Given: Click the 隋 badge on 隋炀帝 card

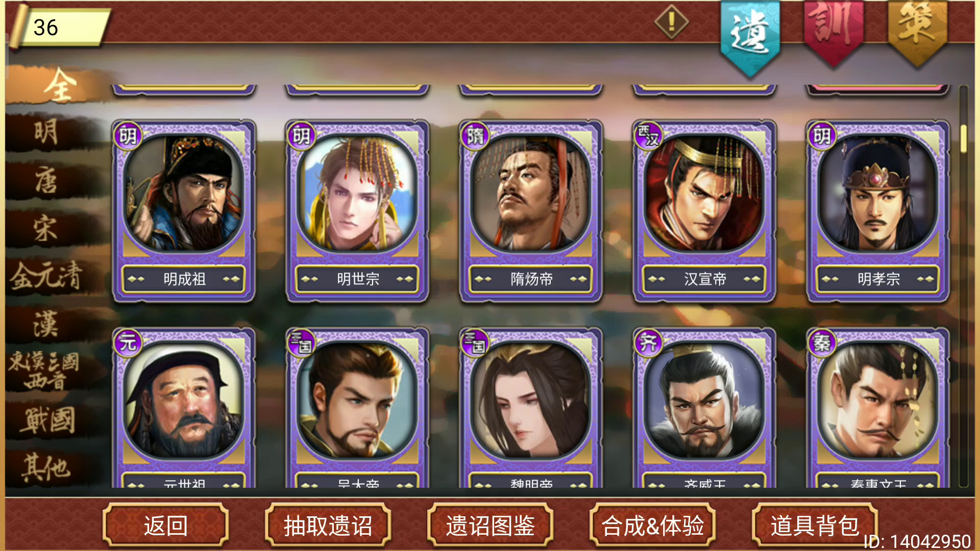Looking at the screenshot, I should coord(475,135).
